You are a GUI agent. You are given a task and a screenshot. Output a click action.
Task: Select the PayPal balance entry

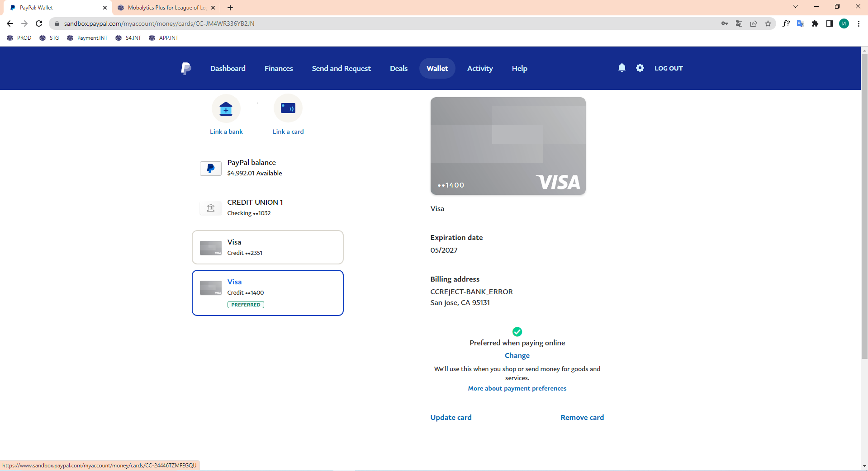click(267, 168)
